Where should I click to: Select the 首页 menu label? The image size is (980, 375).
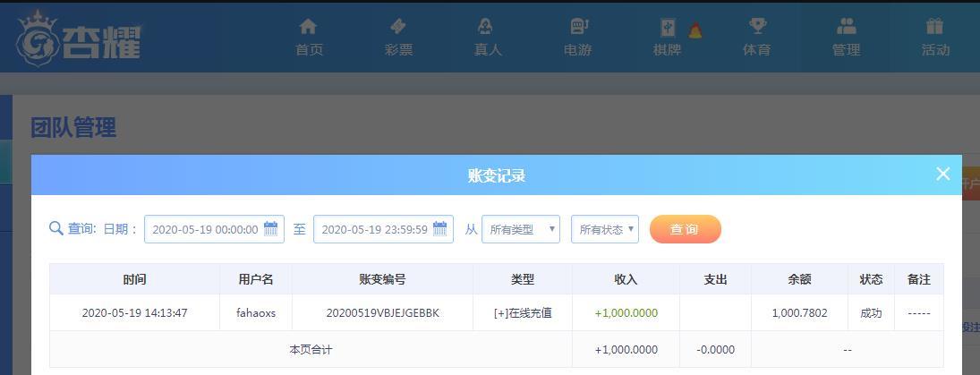click(310, 50)
